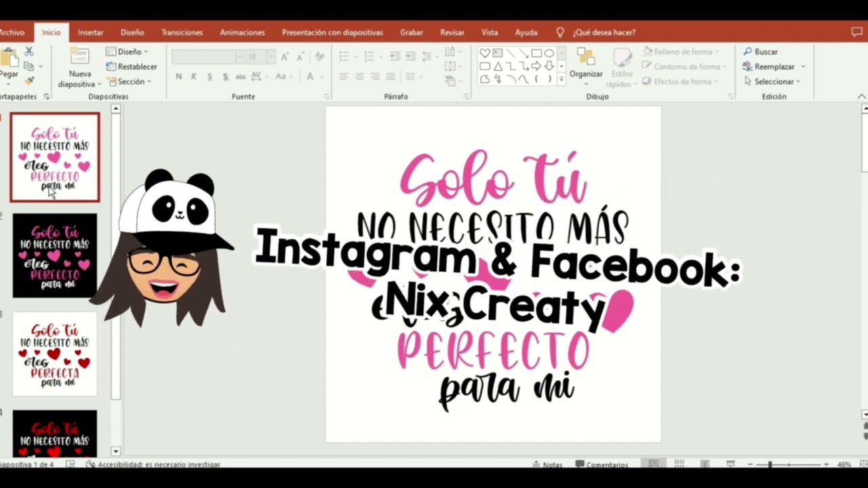Open the font name combo box
Screen dimensions: 868x488
(x=208, y=57)
